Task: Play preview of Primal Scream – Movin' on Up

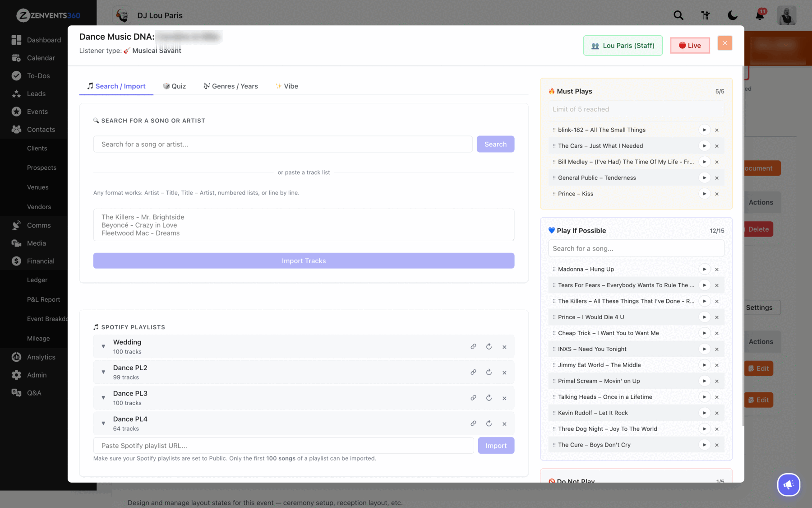Action: pyautogui.click(x=704, y=381)
